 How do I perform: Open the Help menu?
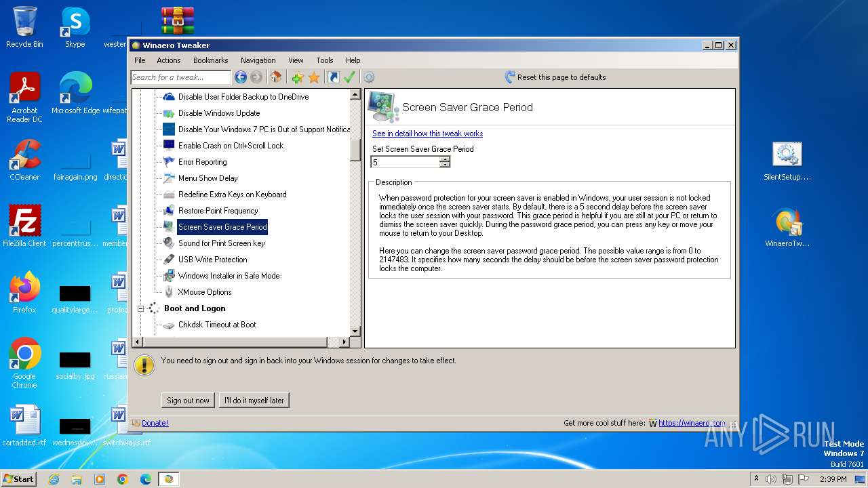click(353, 60)
